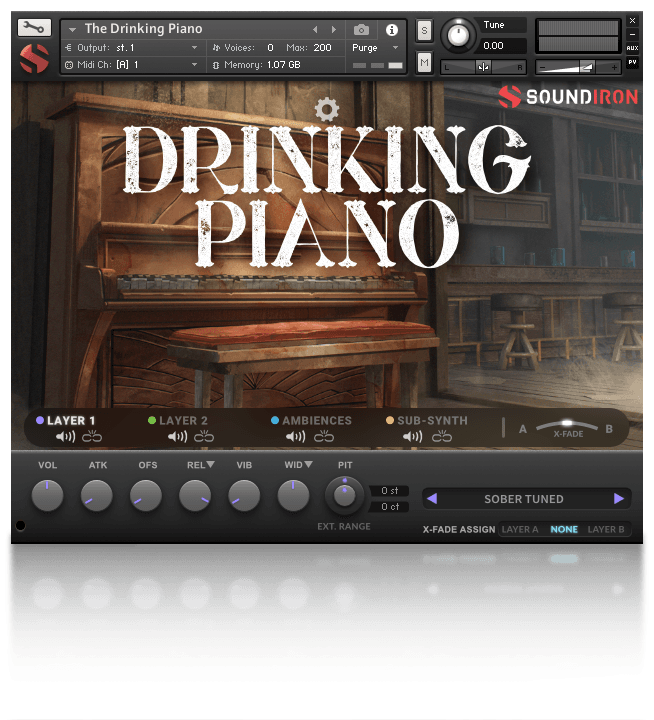
Task: Assign X-Fade to Layer B
Action: pos(606,529)
